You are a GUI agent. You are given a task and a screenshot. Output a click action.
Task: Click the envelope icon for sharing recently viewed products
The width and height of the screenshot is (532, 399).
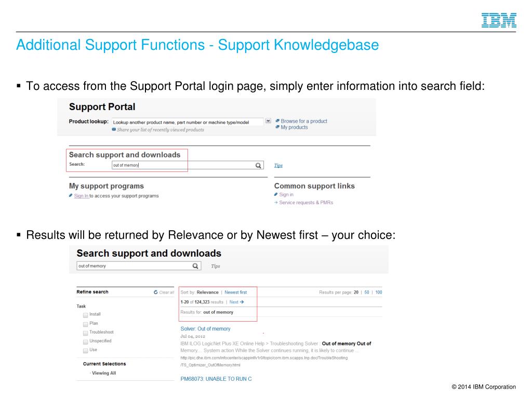pos(114,129)
